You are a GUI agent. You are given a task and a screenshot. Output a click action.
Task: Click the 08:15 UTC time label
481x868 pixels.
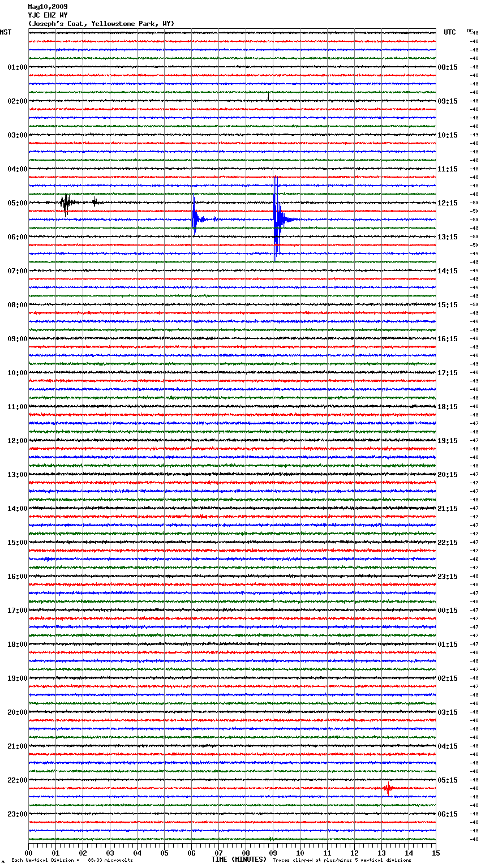tap(448, 67)
